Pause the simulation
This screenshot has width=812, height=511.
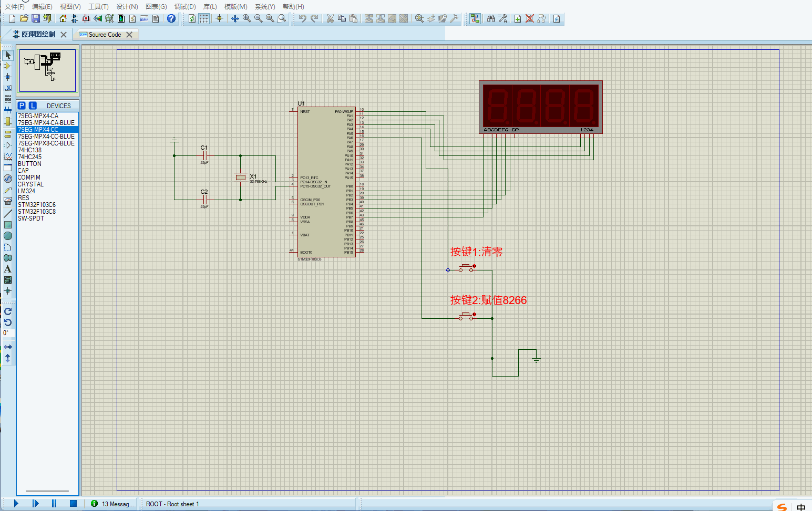click(54, 504)
